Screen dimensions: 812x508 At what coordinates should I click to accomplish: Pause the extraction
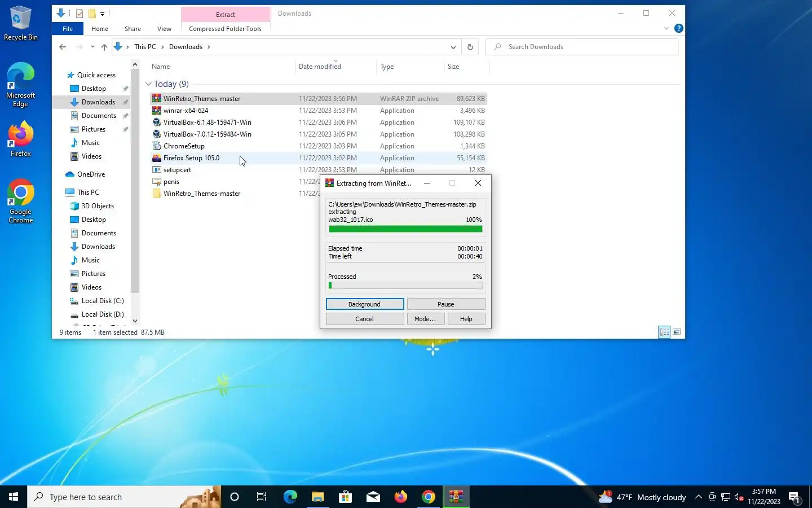tap(446, 304)
